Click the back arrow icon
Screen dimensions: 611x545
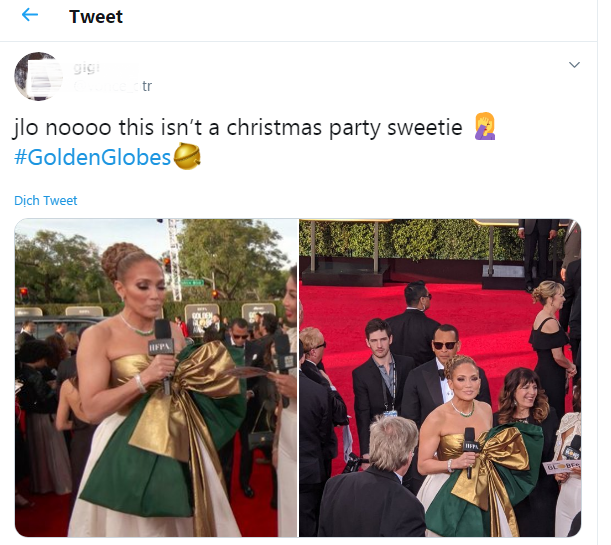pos(29,15)
